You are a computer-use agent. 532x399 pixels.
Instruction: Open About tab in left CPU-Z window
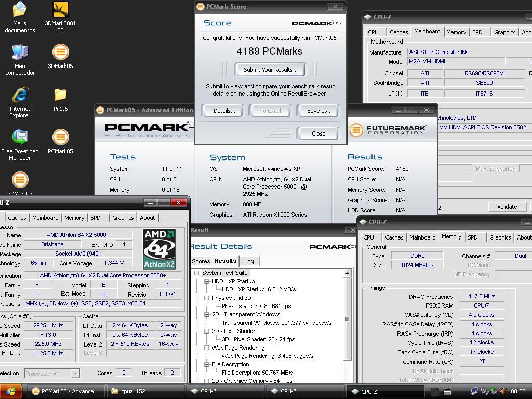tap(147, 218)
